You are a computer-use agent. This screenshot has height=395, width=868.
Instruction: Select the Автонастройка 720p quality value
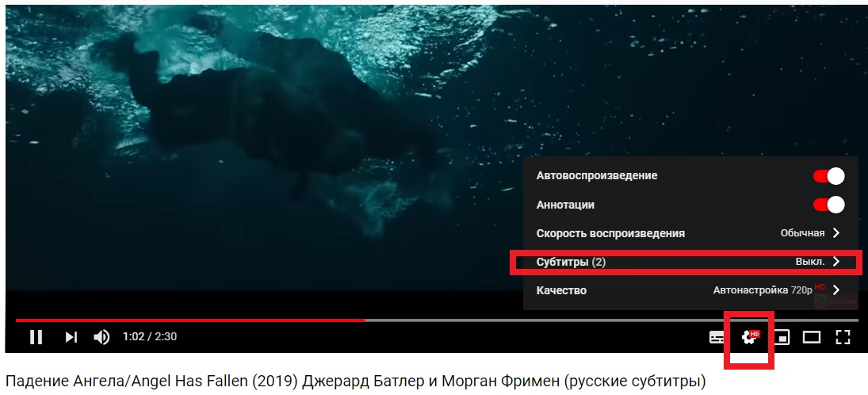[763, 290]
